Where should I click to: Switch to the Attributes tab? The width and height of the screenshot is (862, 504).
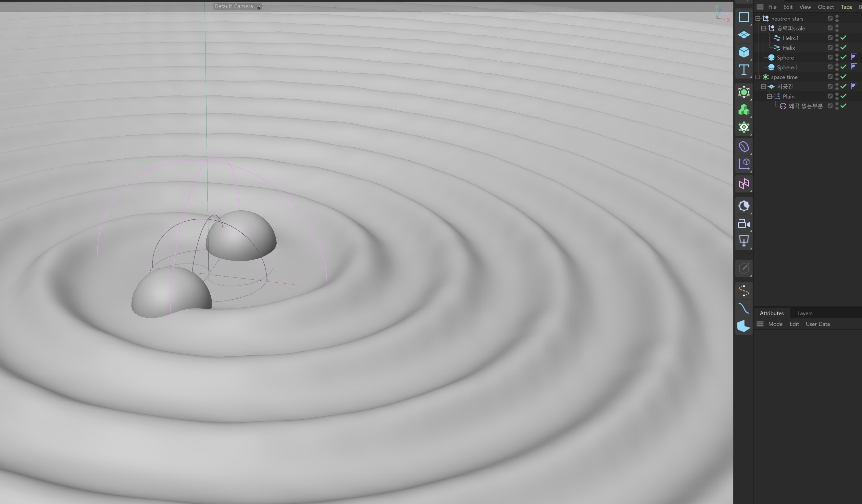(x=771, y=313)
